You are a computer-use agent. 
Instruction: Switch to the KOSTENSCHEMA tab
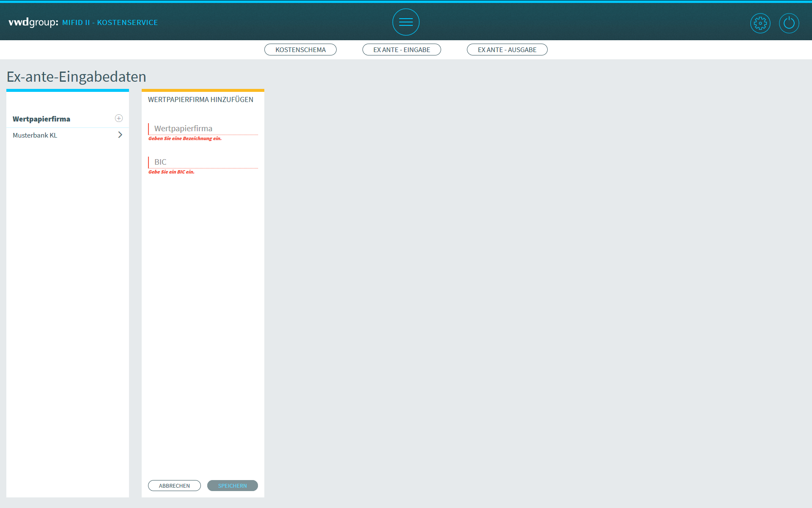pyautogui.click(x=300, y=50)
